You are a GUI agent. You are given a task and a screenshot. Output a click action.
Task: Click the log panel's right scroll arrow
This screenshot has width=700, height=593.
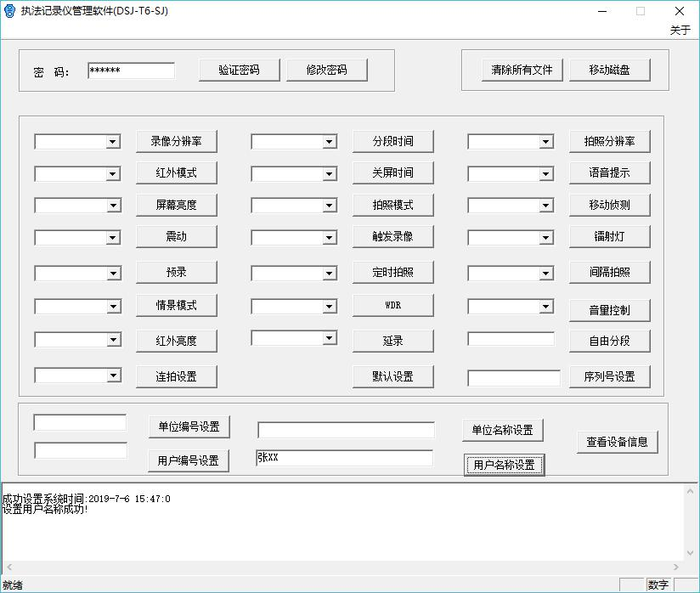pyautogui.click(x=677, y=568)
